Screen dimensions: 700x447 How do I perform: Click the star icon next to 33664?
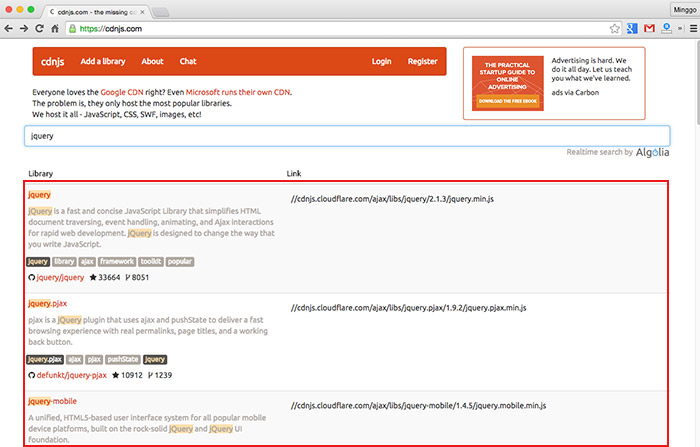click(x=93, y=277)
